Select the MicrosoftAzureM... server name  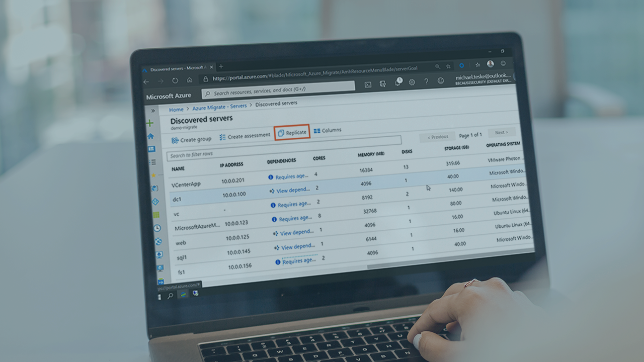click(x=197, y=227)
